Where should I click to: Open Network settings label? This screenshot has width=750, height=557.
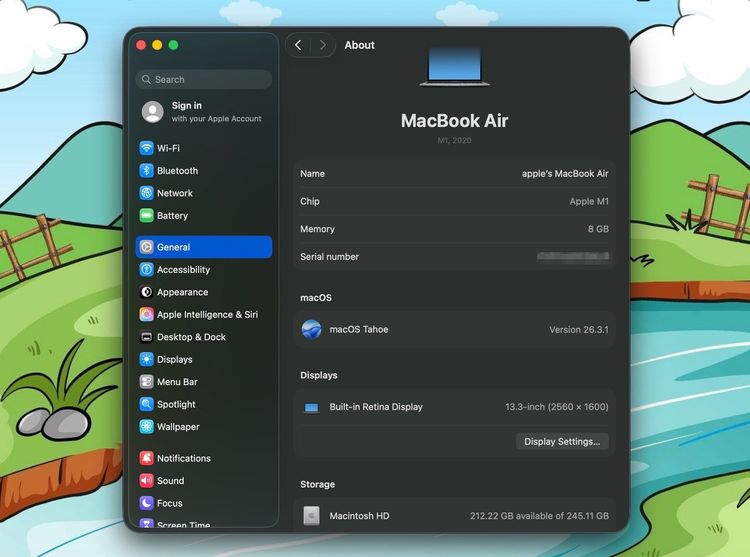175,193
